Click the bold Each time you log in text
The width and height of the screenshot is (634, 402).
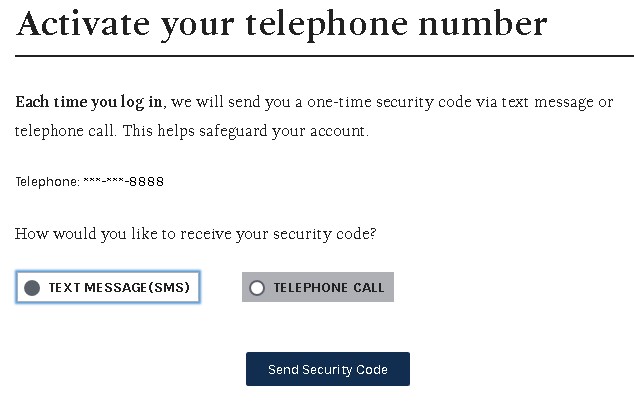(x=89, y=102)
